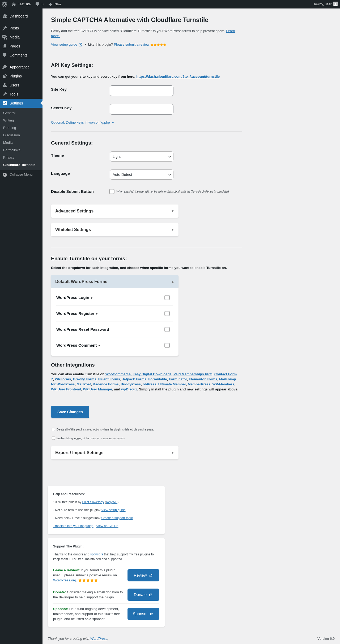Click the Plugins plug icon in sidebar
The image size is (340, 644).
click(x=5, y=76)
